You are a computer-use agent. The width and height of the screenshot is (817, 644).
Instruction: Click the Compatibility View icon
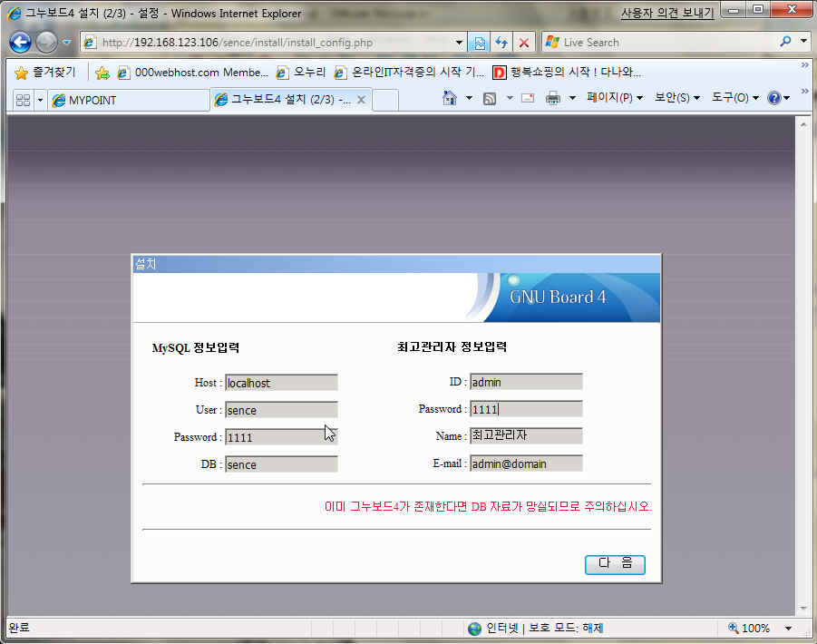[480, 43]
